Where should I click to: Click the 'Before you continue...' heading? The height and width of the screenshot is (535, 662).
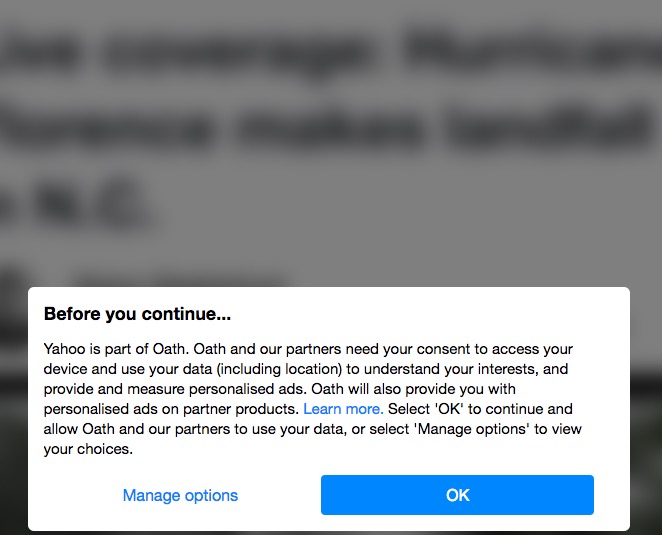point(137,314)
